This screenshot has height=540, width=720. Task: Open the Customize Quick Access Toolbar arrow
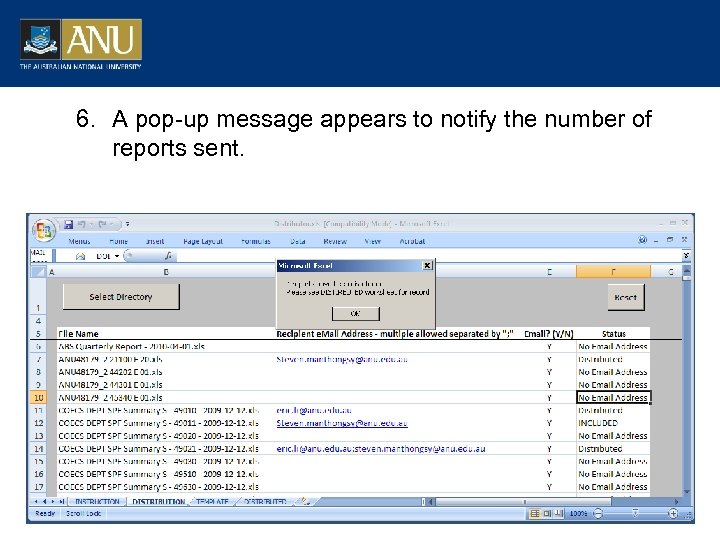(127, 224)
